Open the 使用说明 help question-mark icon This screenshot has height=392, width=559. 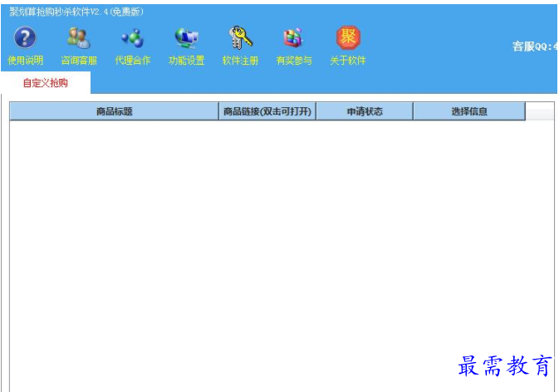point(25,37)
